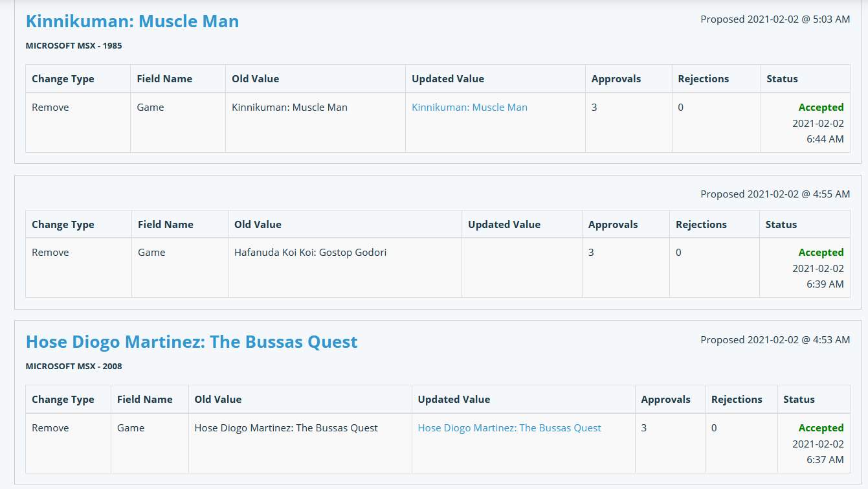This screenshot has width=868, height=489.
Task: Select old value text 'Kinnikuman: Muscle Man'
Action: point(289,108)
